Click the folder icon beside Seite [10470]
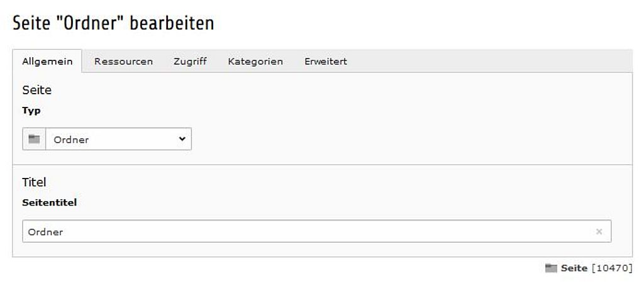The height and width of the screenshot is (298, 644). (551, 268)
